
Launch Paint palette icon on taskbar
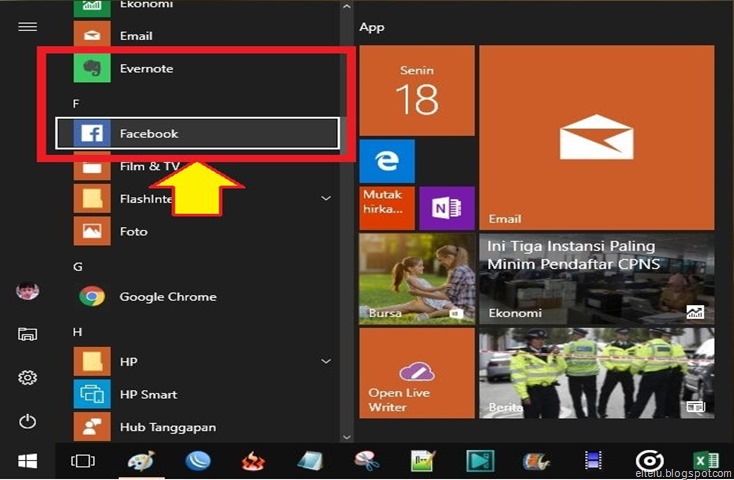point(141,461)
